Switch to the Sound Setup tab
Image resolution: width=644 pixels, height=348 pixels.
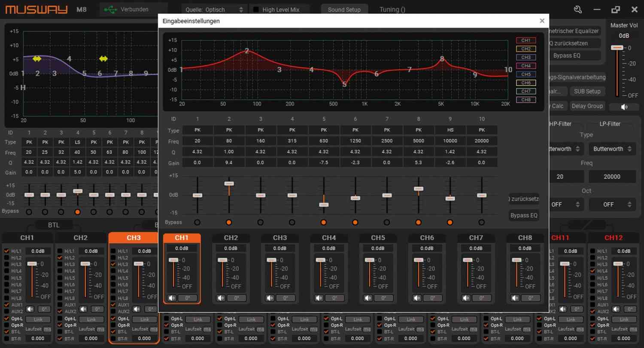(x=344, y=9)
